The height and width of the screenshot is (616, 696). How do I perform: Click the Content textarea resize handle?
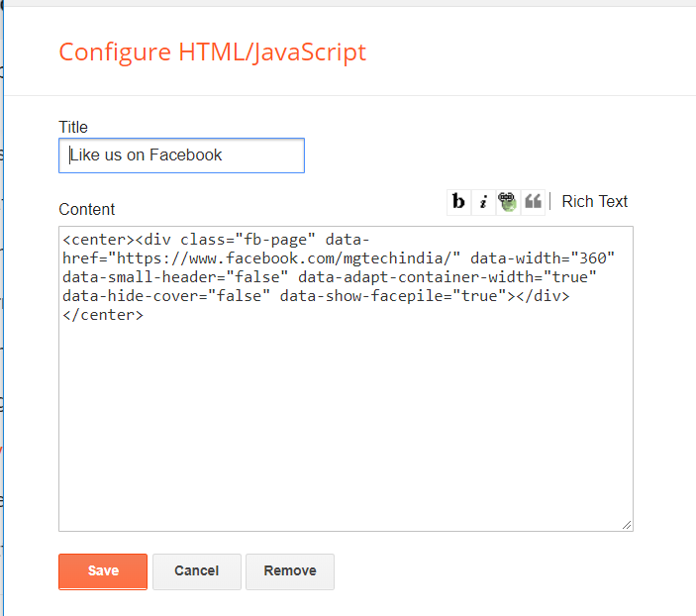pyautogui.click(x=627, y=525)
